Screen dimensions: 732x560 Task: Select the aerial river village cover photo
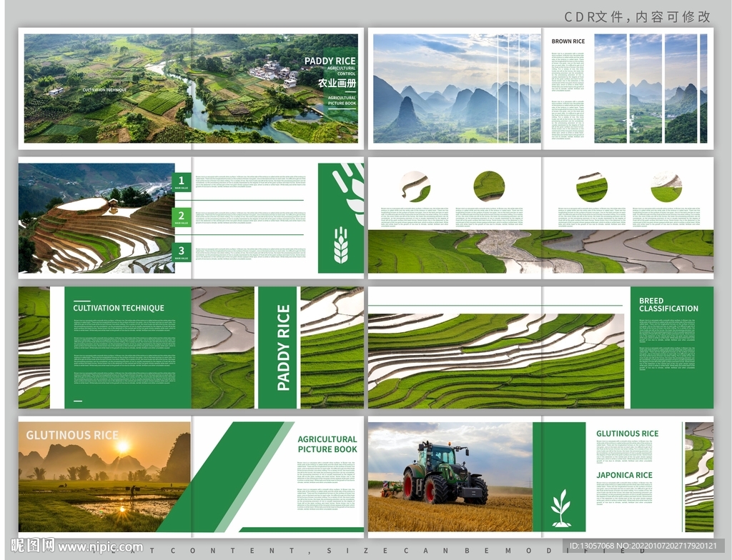click(x=191, y=88)
